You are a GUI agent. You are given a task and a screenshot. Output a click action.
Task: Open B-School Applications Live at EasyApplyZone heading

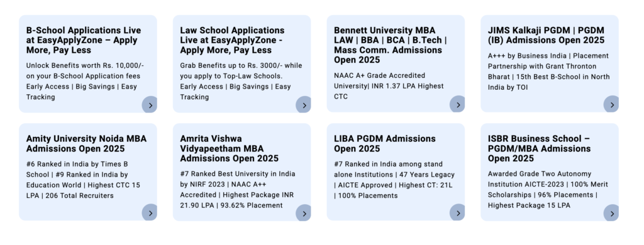84,40
